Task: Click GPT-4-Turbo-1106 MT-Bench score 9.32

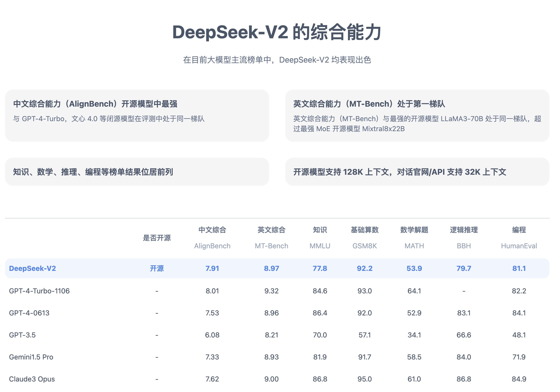Action: (271, 291)
